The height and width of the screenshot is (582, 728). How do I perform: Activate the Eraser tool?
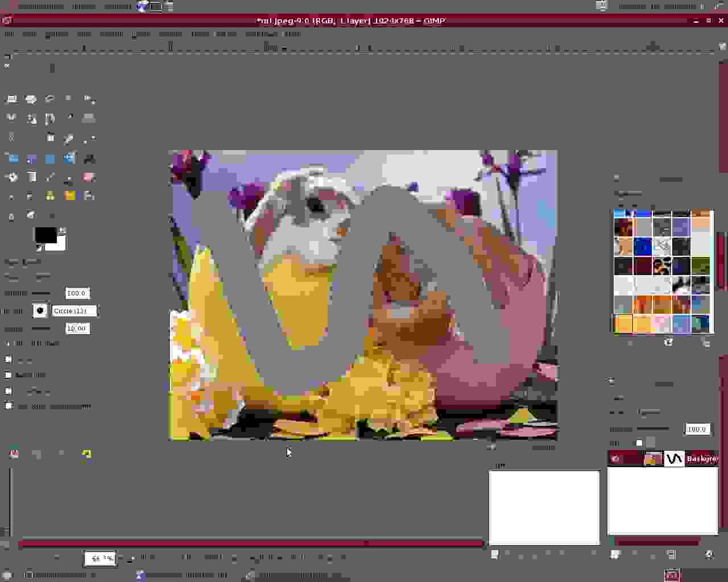pos(88,177)
